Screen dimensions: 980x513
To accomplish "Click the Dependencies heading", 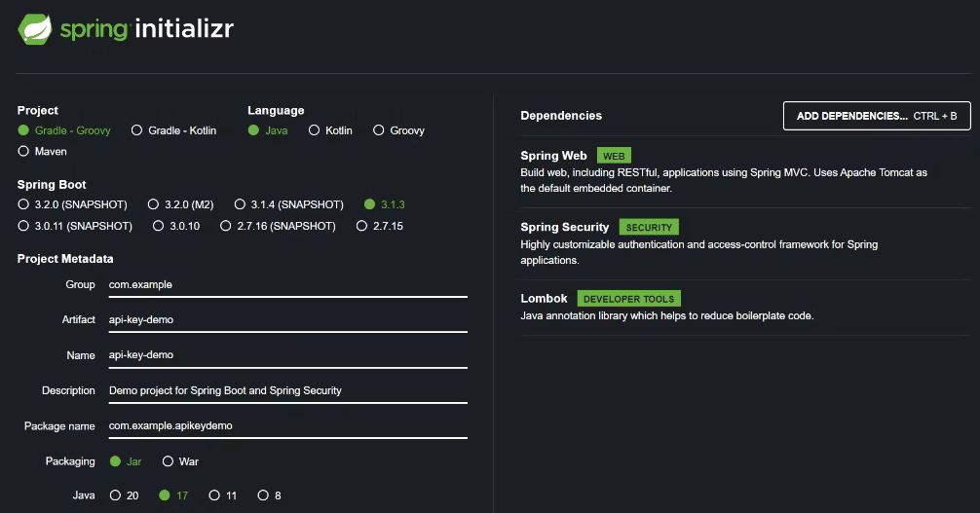I will tap(561, 116).
